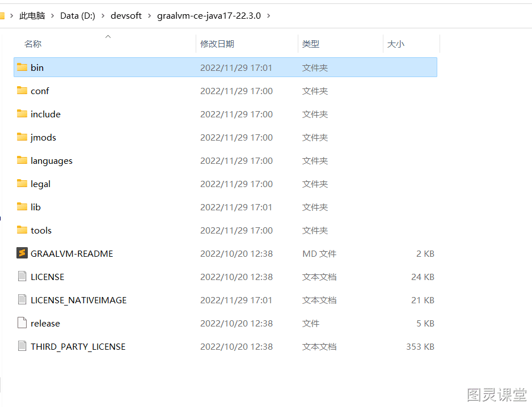Click modified date of conf folder

coord(237,91)
